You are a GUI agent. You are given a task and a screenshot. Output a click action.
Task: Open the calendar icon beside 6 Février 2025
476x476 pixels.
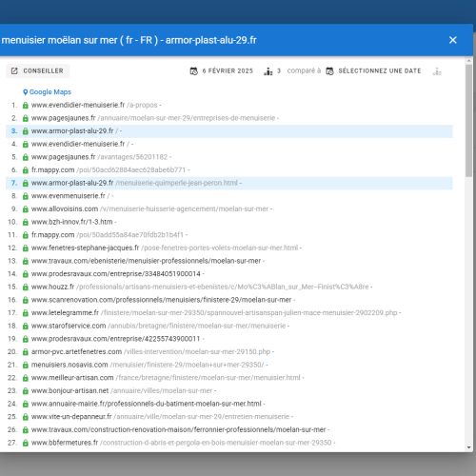193,71
